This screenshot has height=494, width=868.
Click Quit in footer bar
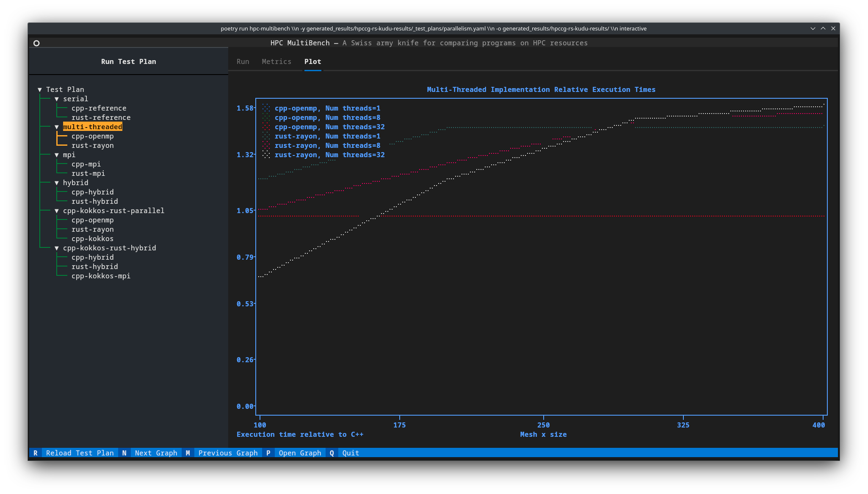pyautogui.click(x=351, y=453)
